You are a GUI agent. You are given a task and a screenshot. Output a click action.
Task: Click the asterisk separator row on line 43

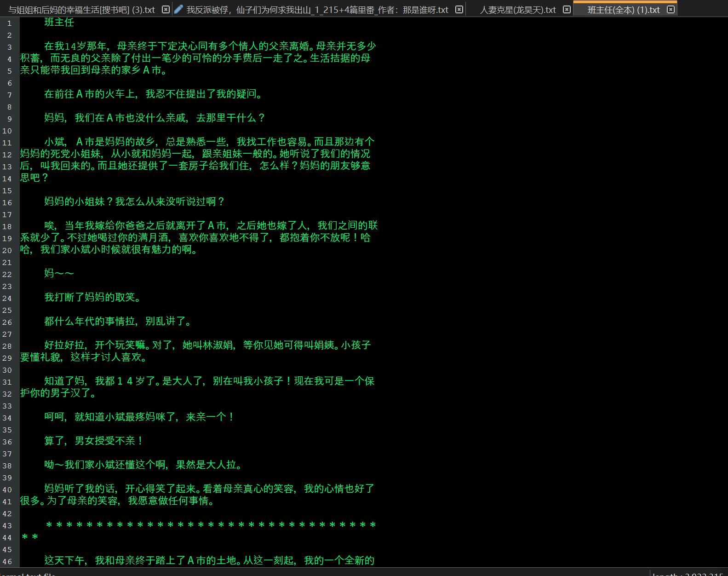click(x=211, y=525)
